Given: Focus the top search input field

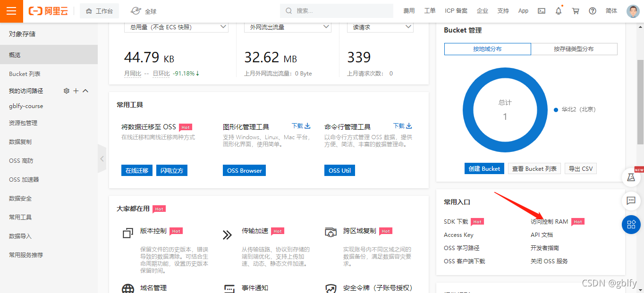Looking at the screenshot, I should point(336,11).
